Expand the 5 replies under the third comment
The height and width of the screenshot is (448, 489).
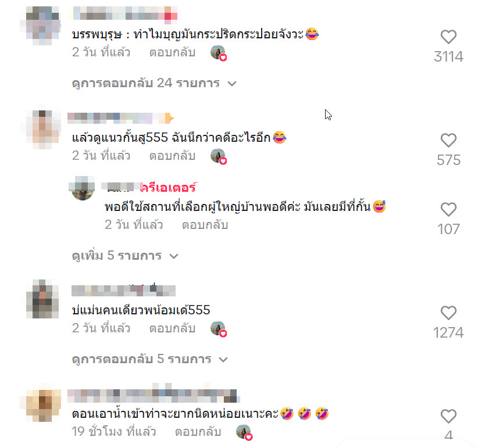click(149, 359)
